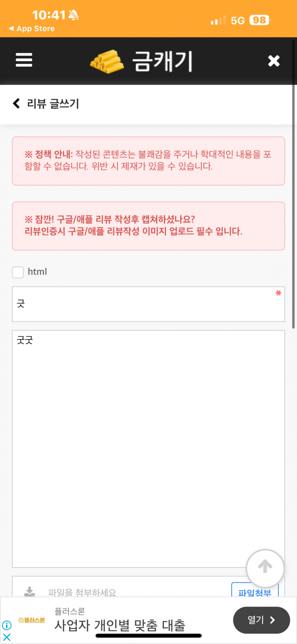Image resolution: width=297 pixels, height=644 pixels.
Task: Dismiss the ad with blue X
Action: 7,637
